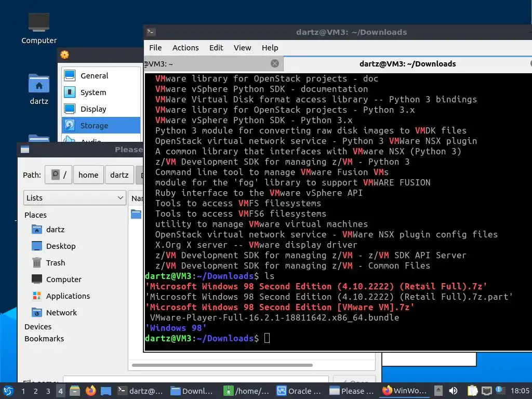Switch to the Oracle VirtualBox taskbar entry

(x=299, y=391)
